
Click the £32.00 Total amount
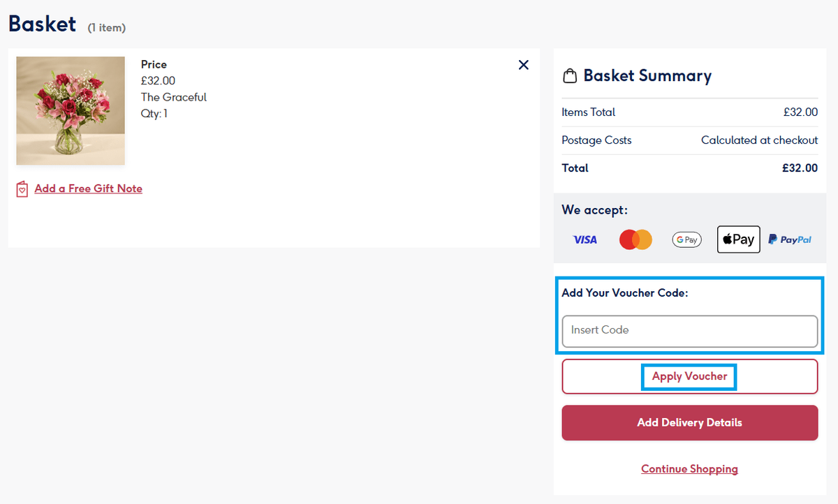[800, 168]
